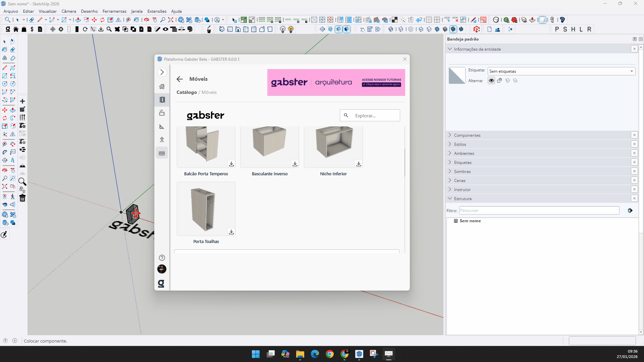Open the upload icon in Gabster sidebar
This screenshot has width=644, height=362.
(x=162, y=139)
